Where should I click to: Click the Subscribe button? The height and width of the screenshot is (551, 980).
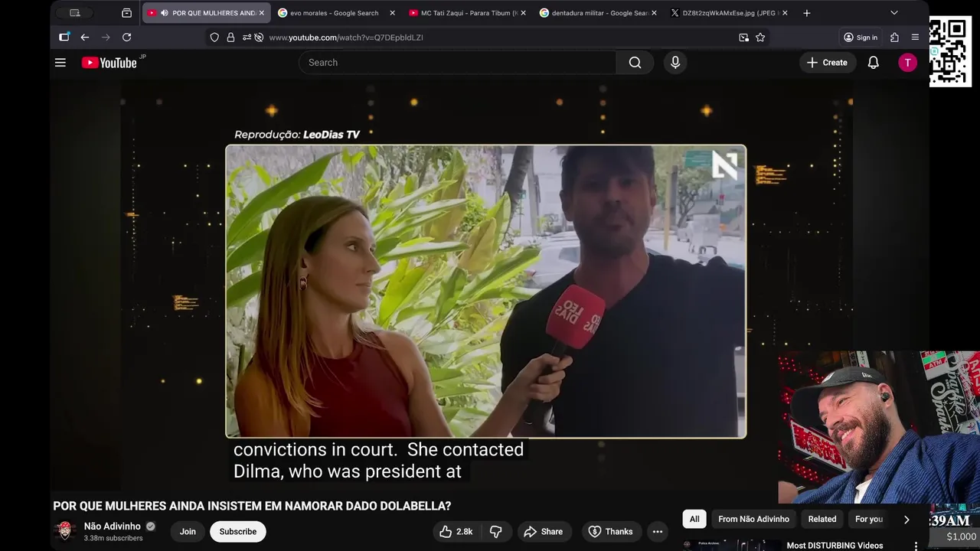tap(238, 532)
